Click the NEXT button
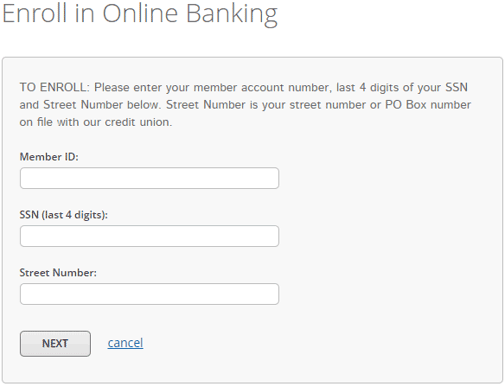This screenshot has width=504, height=385. (55, 344)
